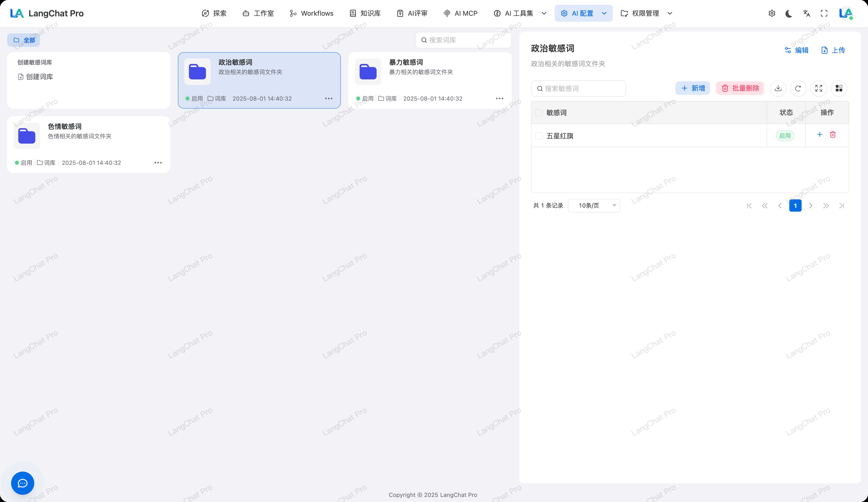The width and height of the screenshot is (868, 502).
Task: Click the 新增 add button
Action: coord(692,89)
